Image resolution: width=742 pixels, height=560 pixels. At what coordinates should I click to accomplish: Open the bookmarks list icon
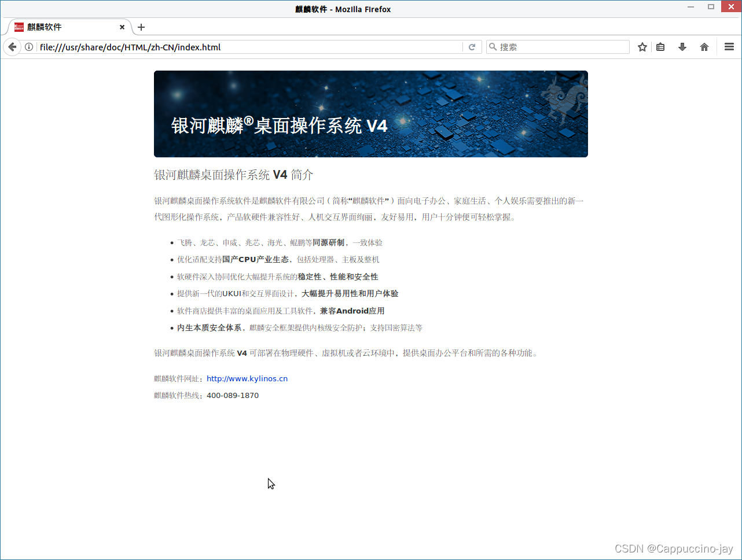point(660,47)
